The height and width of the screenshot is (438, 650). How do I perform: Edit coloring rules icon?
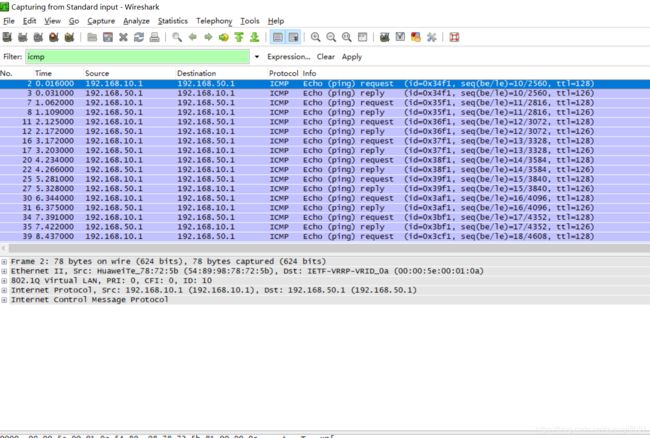416,37
